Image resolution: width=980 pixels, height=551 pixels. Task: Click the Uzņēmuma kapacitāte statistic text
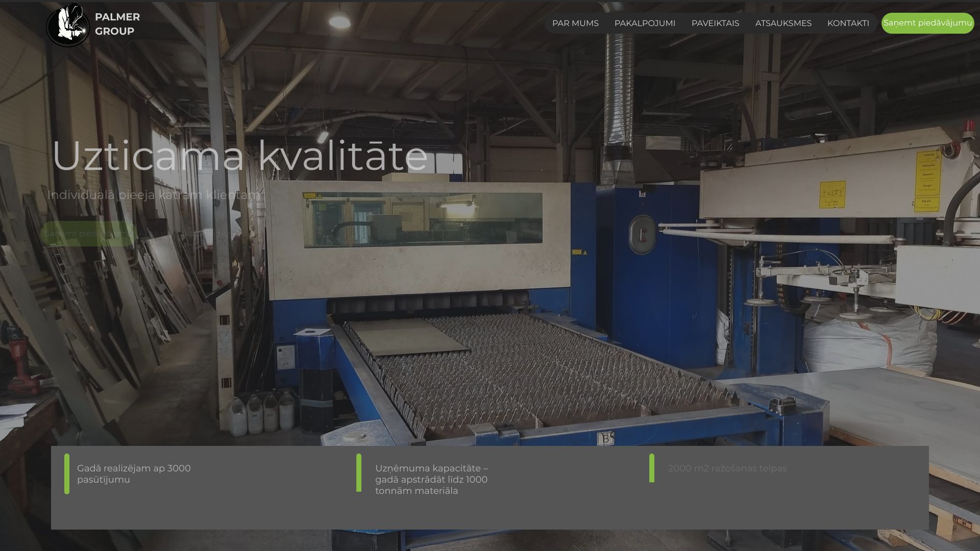(431, 480)
